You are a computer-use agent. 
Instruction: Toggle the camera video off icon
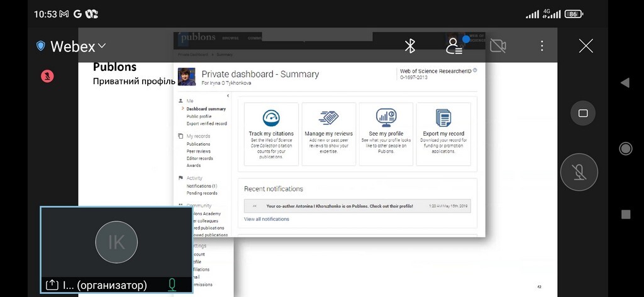(x=498, y=46)
